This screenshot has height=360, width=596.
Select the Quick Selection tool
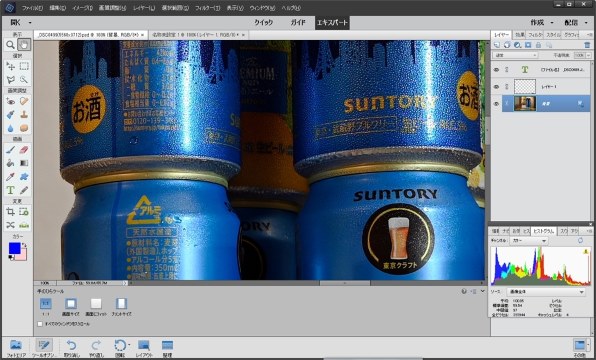(x=24, y=79)
